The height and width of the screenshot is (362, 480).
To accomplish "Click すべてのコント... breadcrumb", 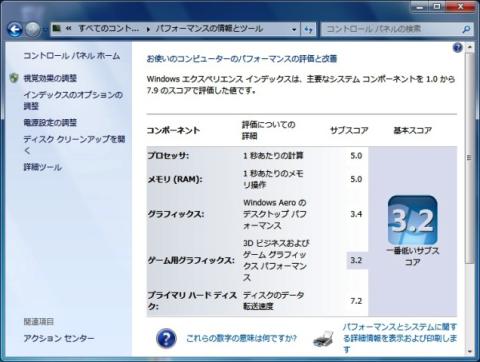I will point(109,29).
